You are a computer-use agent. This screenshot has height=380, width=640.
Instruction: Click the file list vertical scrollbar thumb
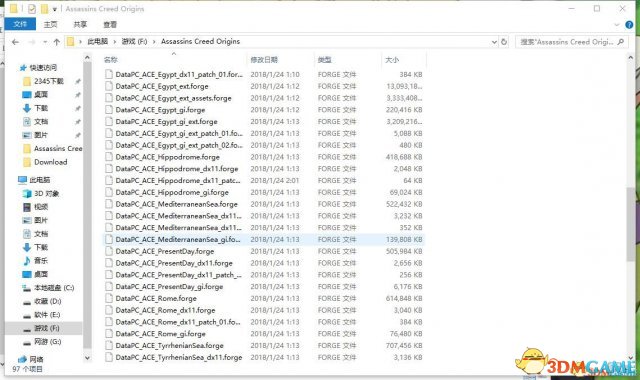630,224
